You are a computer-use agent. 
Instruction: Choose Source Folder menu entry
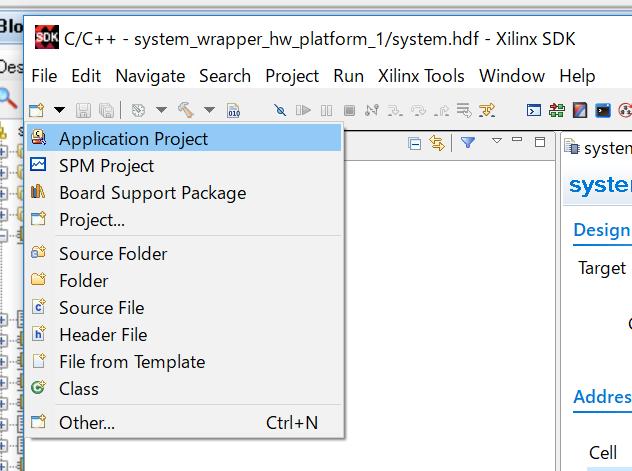click(184, 253)
